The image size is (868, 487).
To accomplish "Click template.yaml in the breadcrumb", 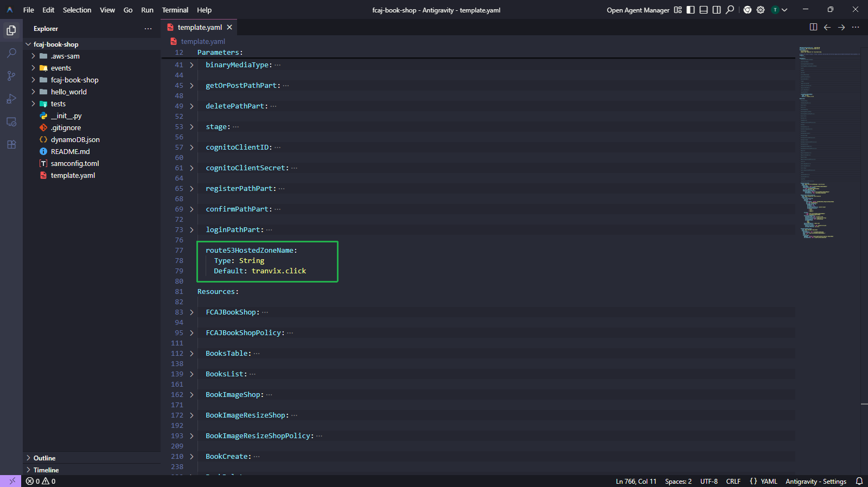I will pyautogui.click(x=203, y=41).
